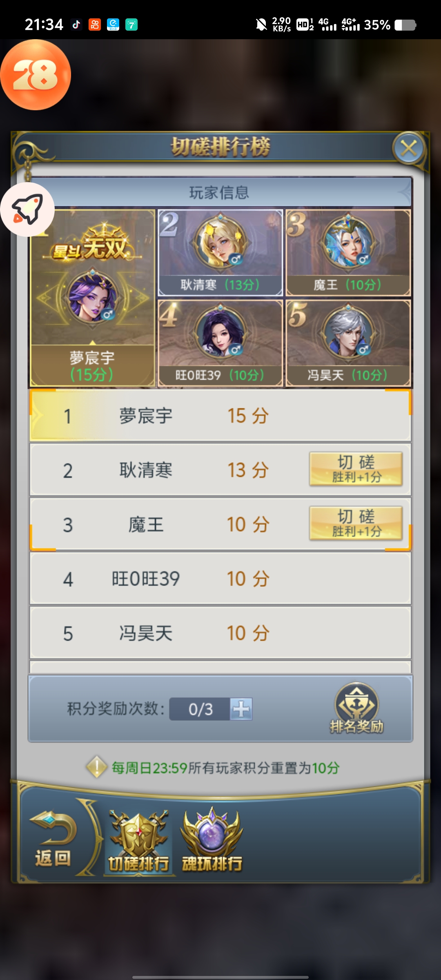View fifth place 冯昊天 avatar card

tap(348, 343)
